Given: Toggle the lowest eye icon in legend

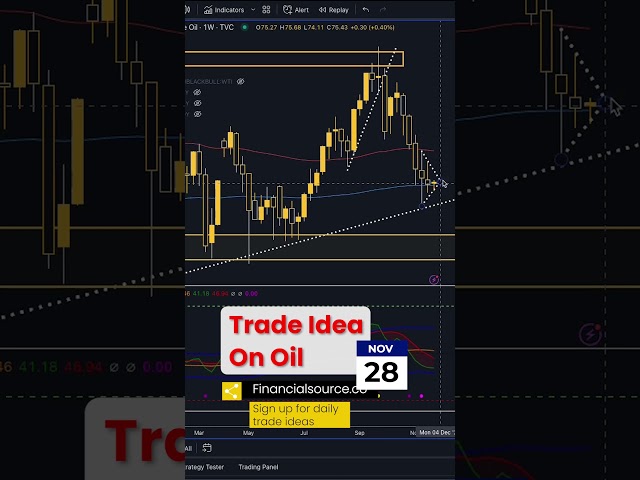Looking at the screenshot, I should tap(198, 114).
